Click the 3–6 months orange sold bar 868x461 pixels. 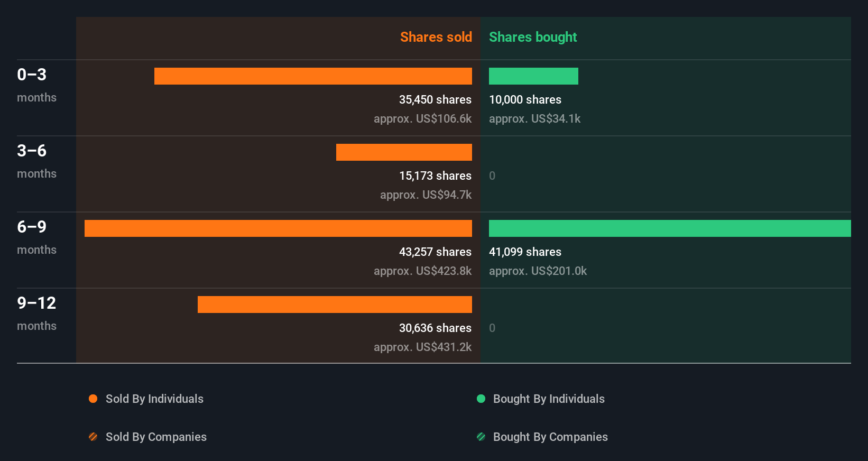click(404, 152)
